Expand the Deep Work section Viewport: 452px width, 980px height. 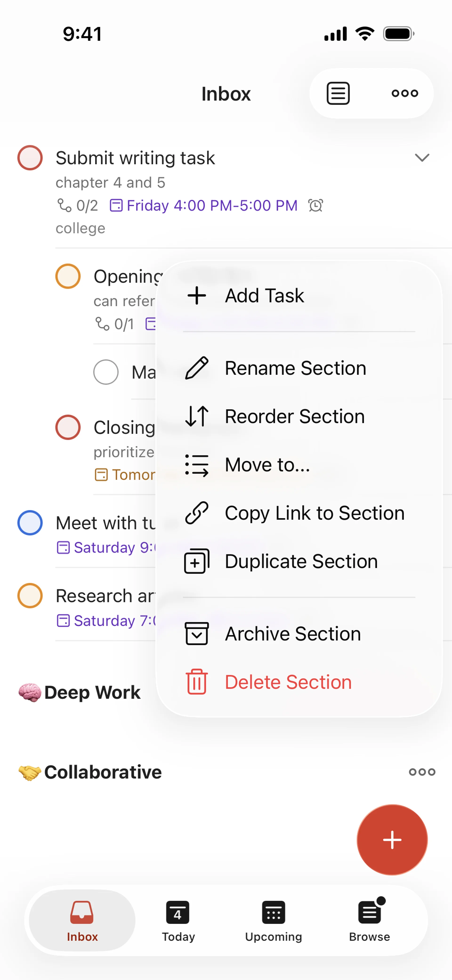(x=92, y=692)
